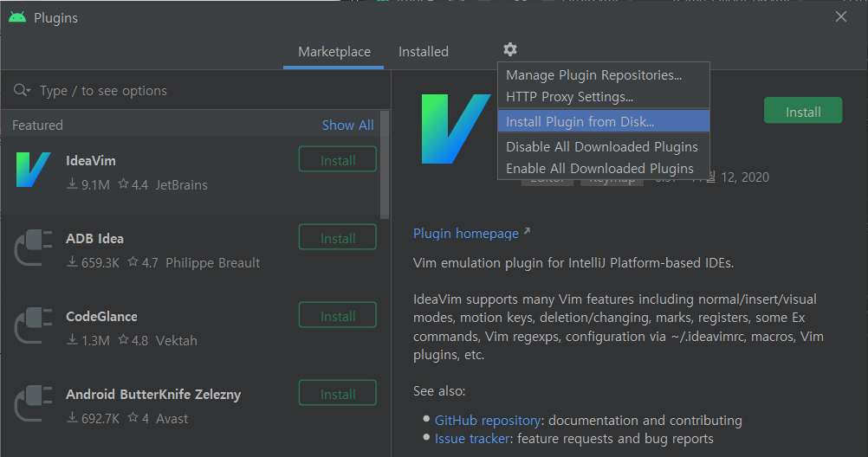Click the ButterKnife Zelezny star rating icon
Screen dimensions: 868x457
(x=133, y=418)
